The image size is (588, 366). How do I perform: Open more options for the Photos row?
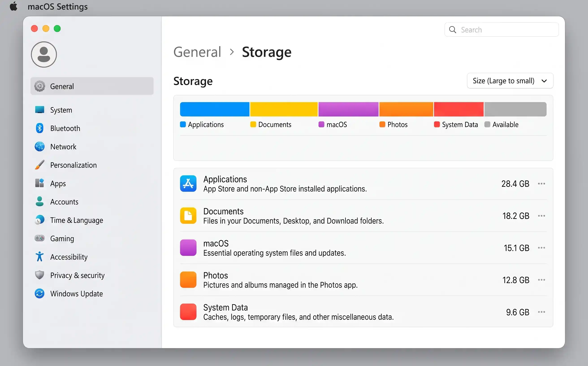point(541,280)
